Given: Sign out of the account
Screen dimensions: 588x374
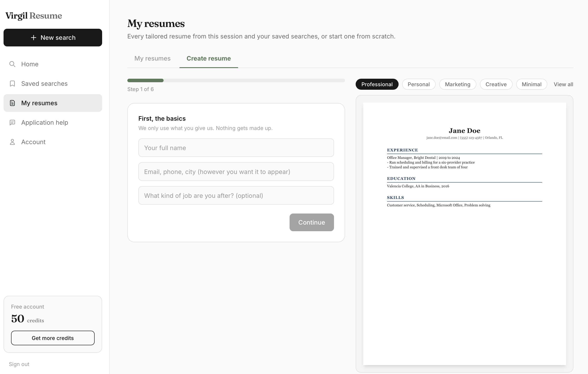Looking at the screenshot, I should coord(19,364).
